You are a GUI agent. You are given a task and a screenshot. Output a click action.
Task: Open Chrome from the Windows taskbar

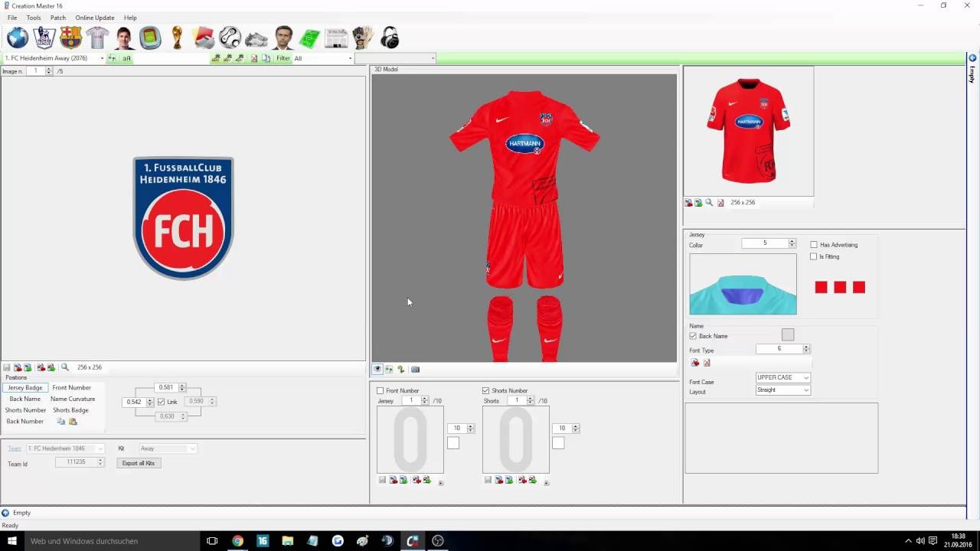(237, 541)
